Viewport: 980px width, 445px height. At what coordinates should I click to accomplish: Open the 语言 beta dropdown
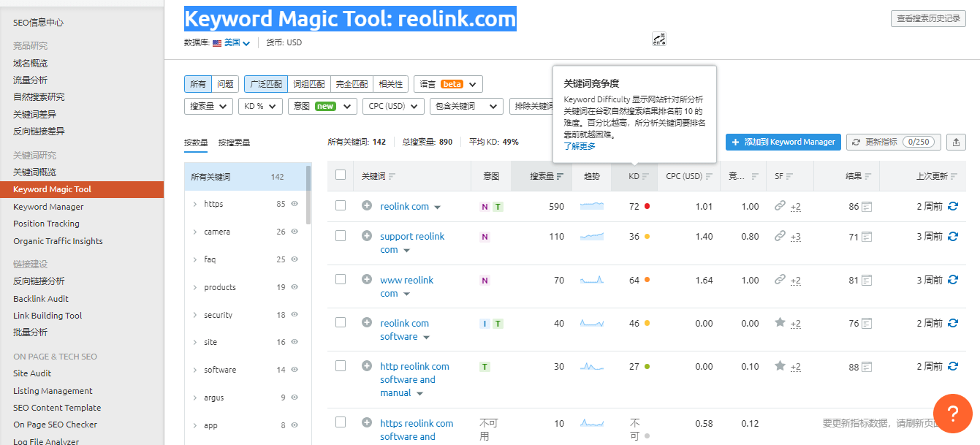click(x=448, y=84)
